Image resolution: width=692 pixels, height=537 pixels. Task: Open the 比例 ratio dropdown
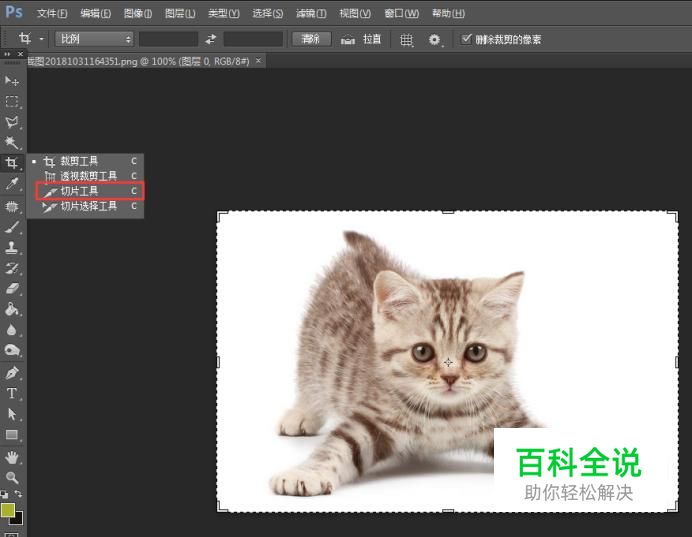pos(94,39)
